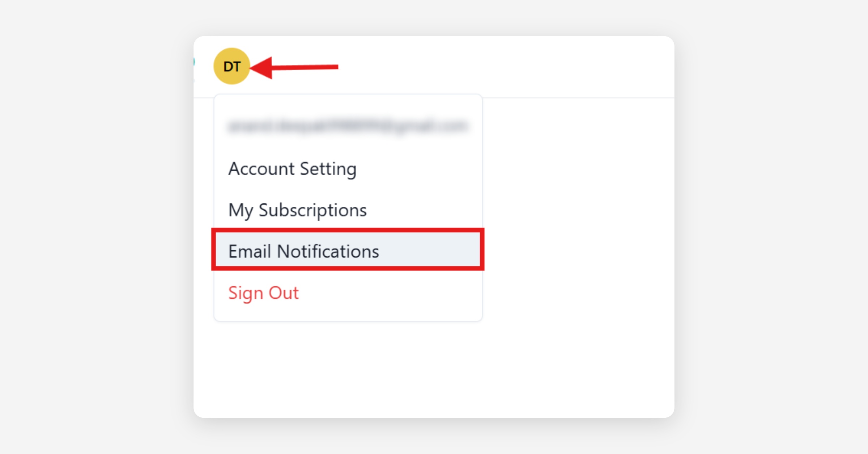This screenshot has width=868, height=454.
Task: Go to Account Setting page
Action: tap(292, 169)
